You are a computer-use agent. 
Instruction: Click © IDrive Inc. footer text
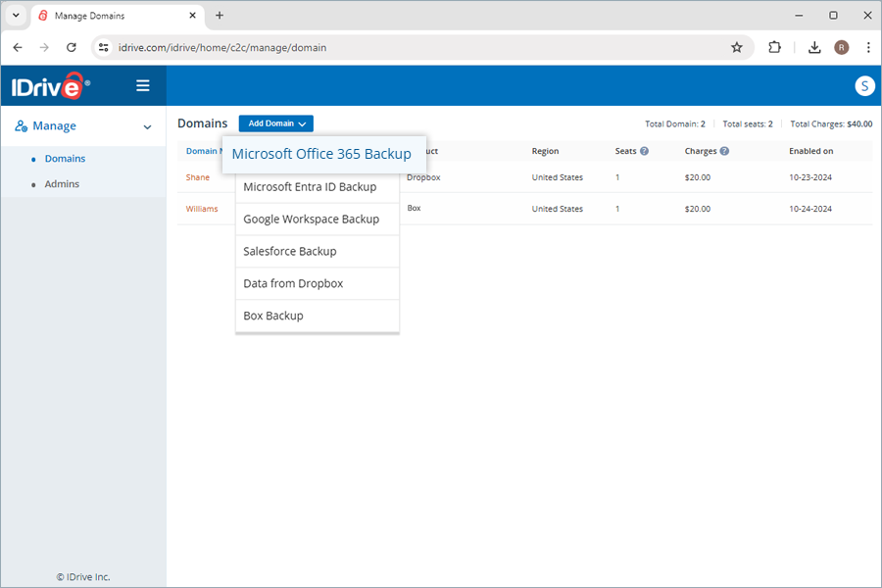click(x=83, y=577)
